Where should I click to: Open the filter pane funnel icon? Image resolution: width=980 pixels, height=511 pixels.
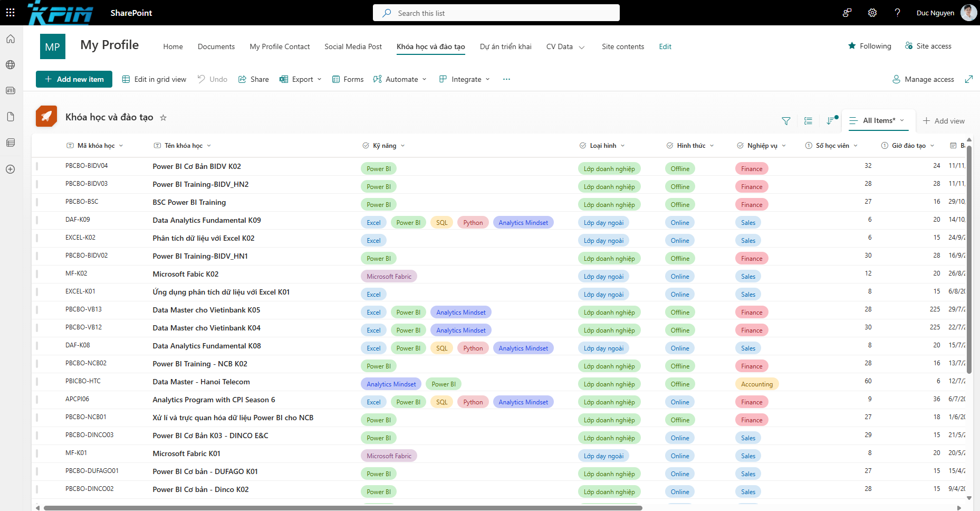click(x=786, y=121)
